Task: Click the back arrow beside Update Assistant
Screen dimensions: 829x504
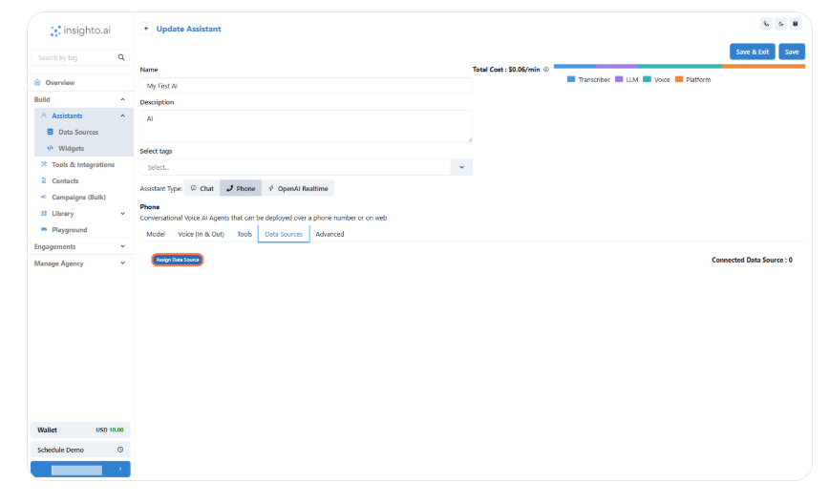Action: pos(146,29)
